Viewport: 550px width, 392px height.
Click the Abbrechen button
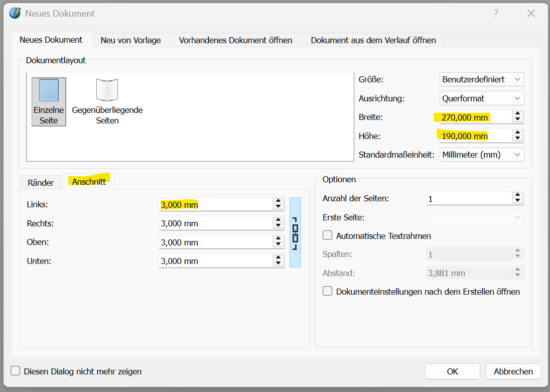click(x=513, y=371)
